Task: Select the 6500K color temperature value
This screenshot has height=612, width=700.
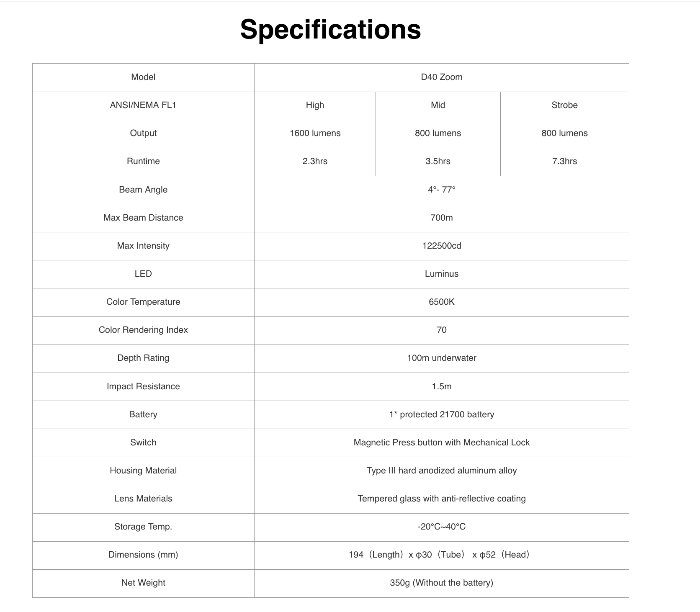Action: (441, 302)
